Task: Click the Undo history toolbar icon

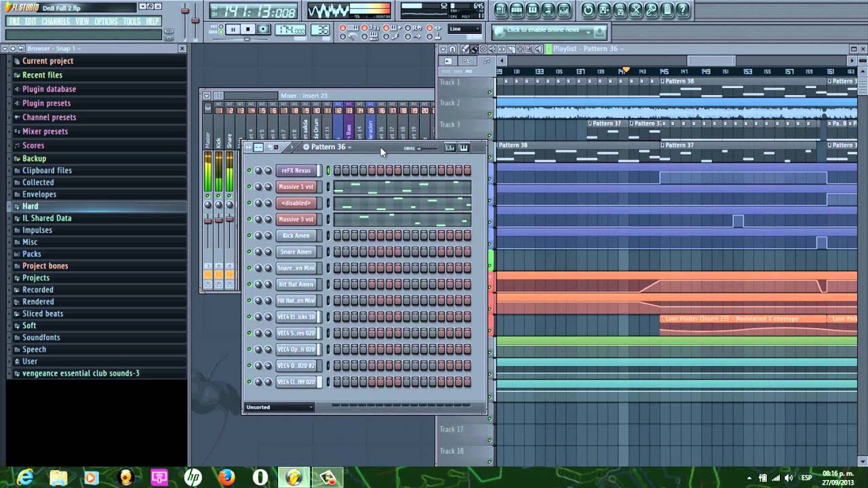Action: click(588, 10)
